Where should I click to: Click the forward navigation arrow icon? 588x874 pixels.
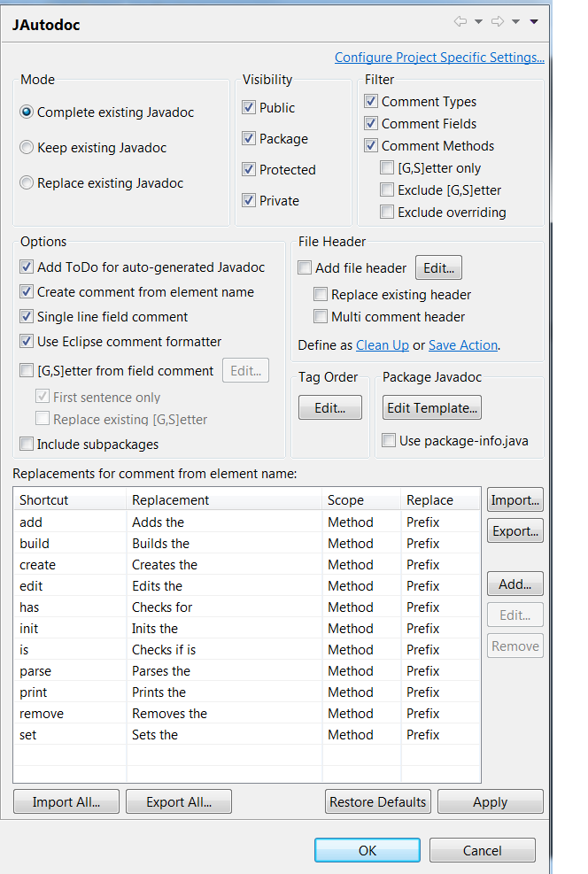tap(497, 22)
